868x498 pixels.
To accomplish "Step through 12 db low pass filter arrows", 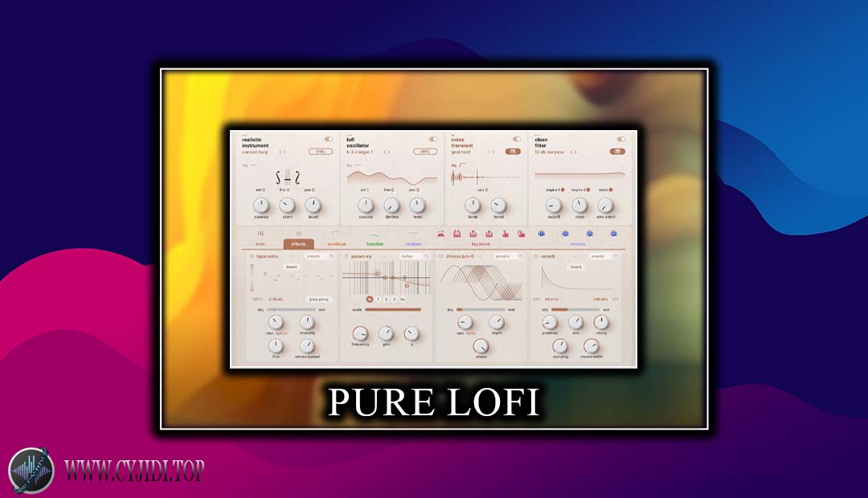I will click(574, 152).
